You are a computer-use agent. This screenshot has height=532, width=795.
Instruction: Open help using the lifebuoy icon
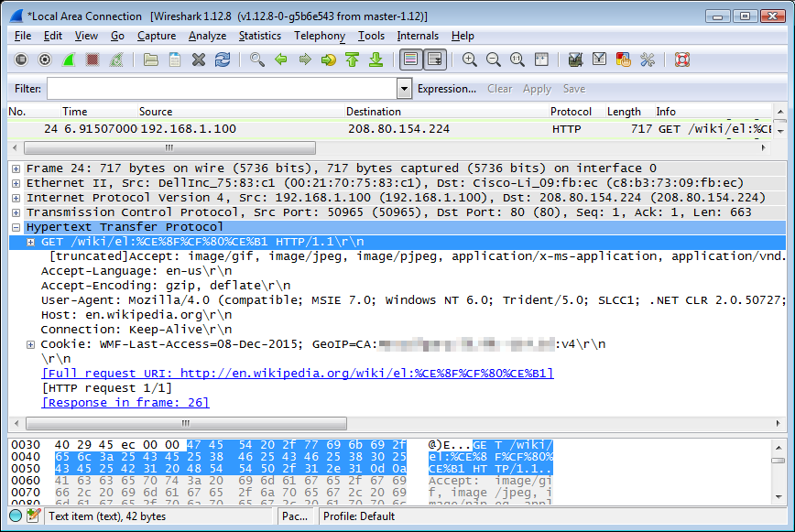682,60
